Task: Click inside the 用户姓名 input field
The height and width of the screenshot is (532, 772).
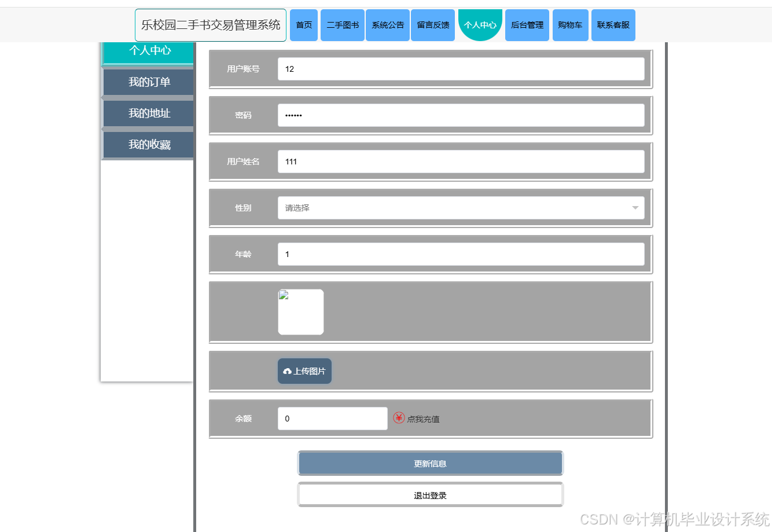Action: click(x=461, y=161)
